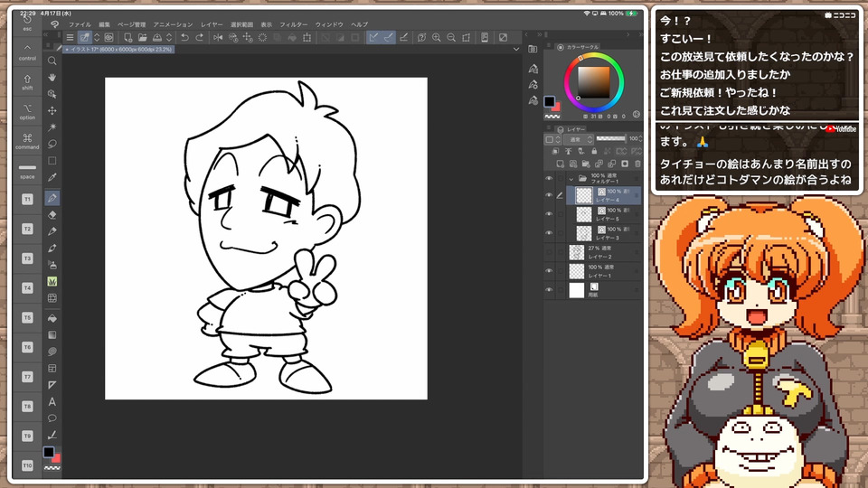Select the Pen tool in the tool palette
Viewport: 868px width, 488px height.
coord(52,198)
